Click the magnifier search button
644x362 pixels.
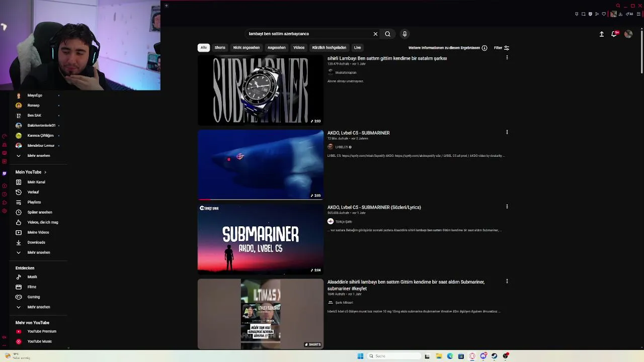(x=387, y=34)
